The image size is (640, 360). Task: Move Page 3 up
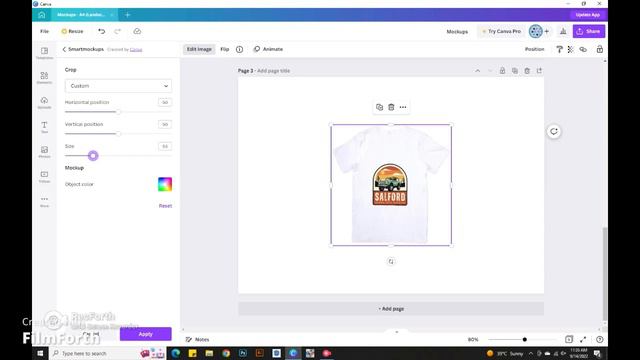coord(477,71)
